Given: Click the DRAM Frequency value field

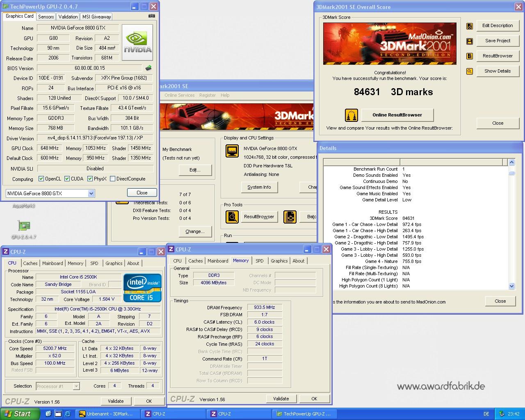Looking at the screenshot, I should (x=265, y=307).
